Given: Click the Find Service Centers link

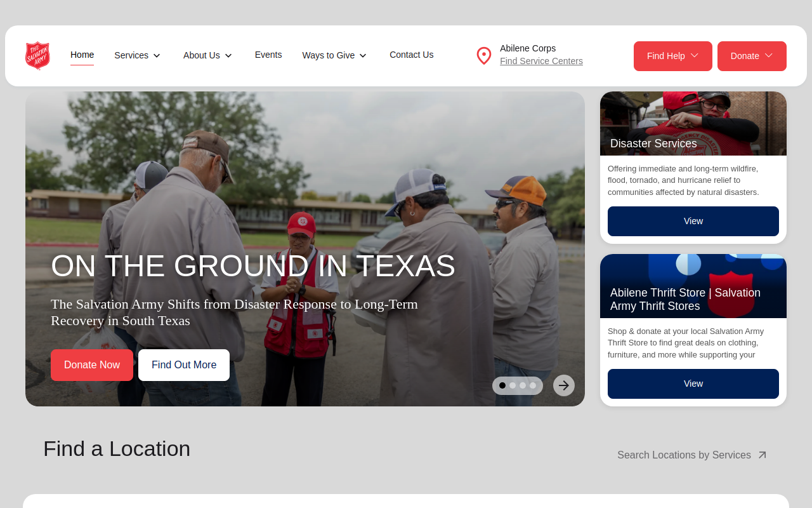Looking at the screenshot, I should (x=541, y=61).
